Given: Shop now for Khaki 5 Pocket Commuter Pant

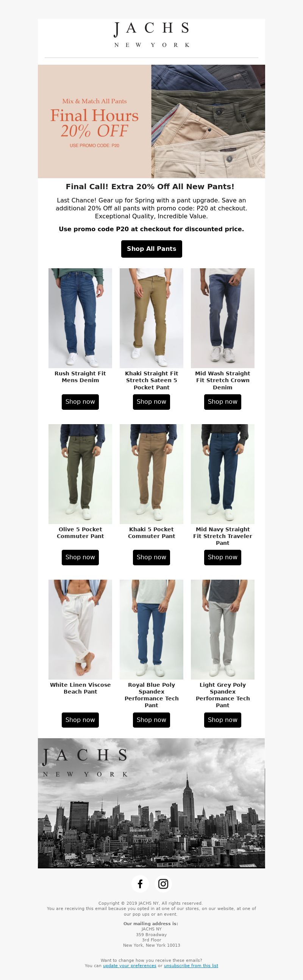Looking at the screenshot, I should click(151, 557).
